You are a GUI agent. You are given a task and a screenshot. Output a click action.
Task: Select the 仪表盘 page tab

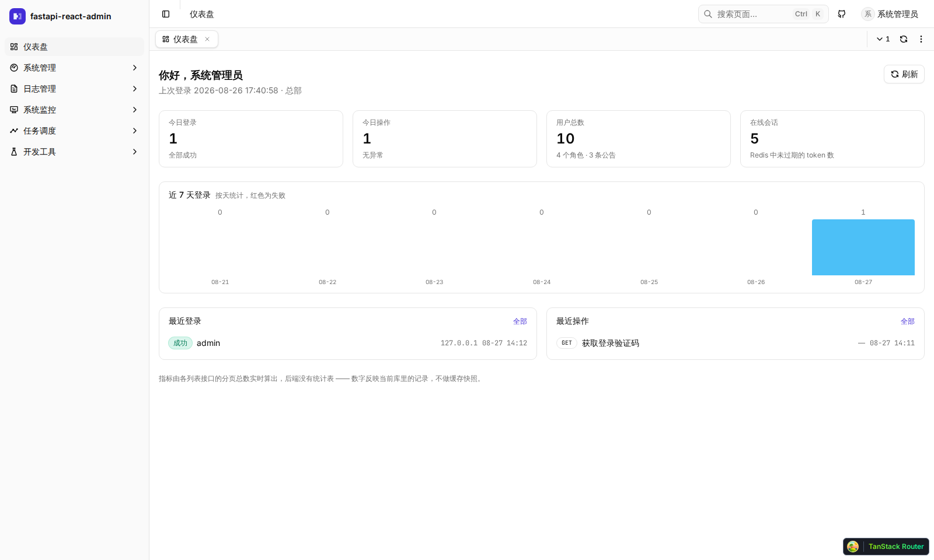pos(186,39)
